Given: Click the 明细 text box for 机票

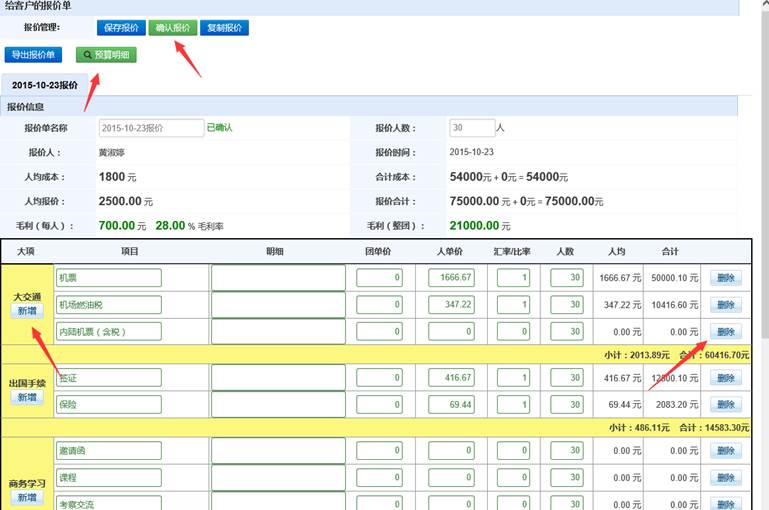Looking at the screenshot, I should tap(278, 278).
